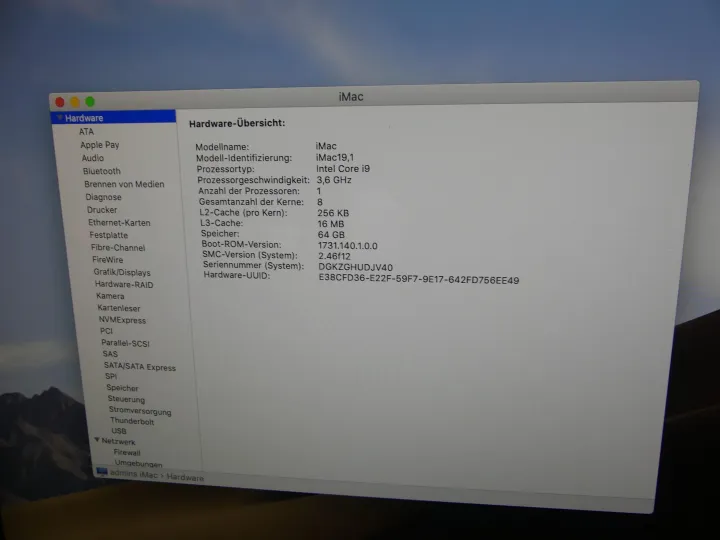The height and width of the screenshot is (540, 720).
Task: Open Brennen von Medien
Action: tap(124, 184)
